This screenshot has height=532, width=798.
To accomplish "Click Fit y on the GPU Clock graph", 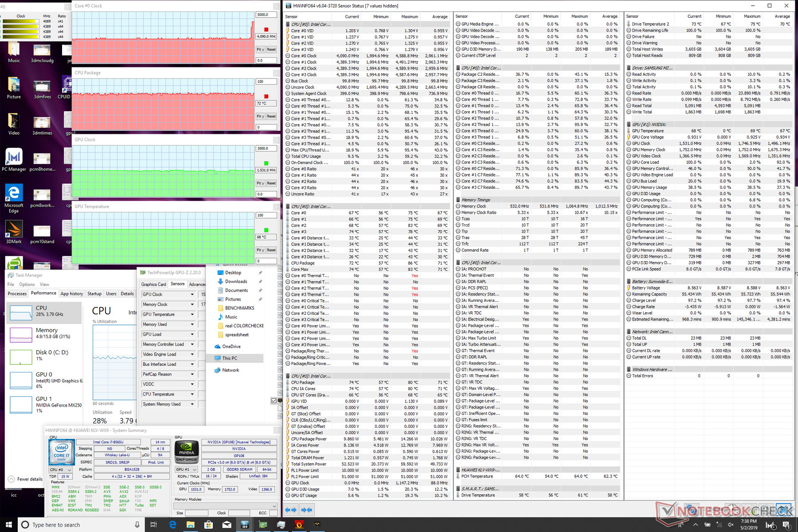I will coord(261,183).
